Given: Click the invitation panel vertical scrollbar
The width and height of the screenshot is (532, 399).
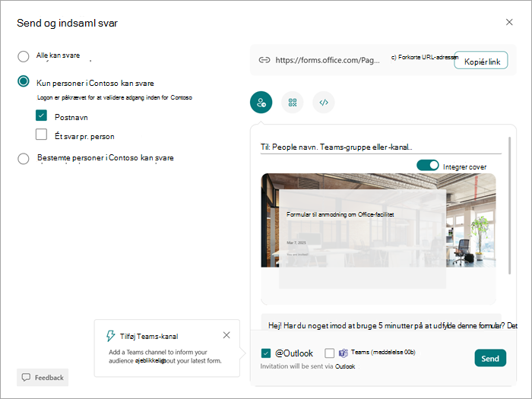Looking at the screenshot, I should click(x=510, y=205).
